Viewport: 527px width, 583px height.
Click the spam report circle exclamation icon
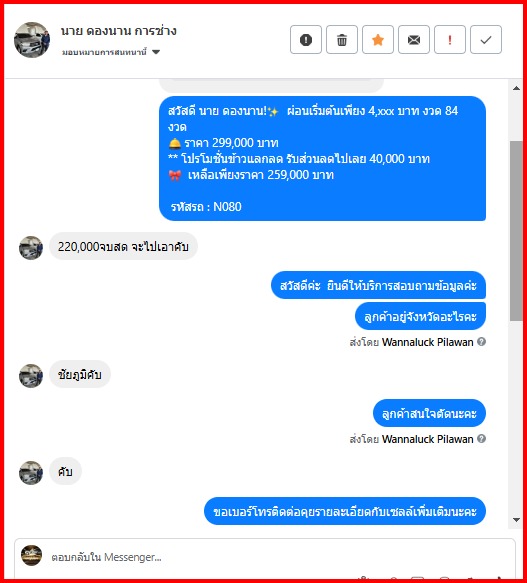pos(306,40)
